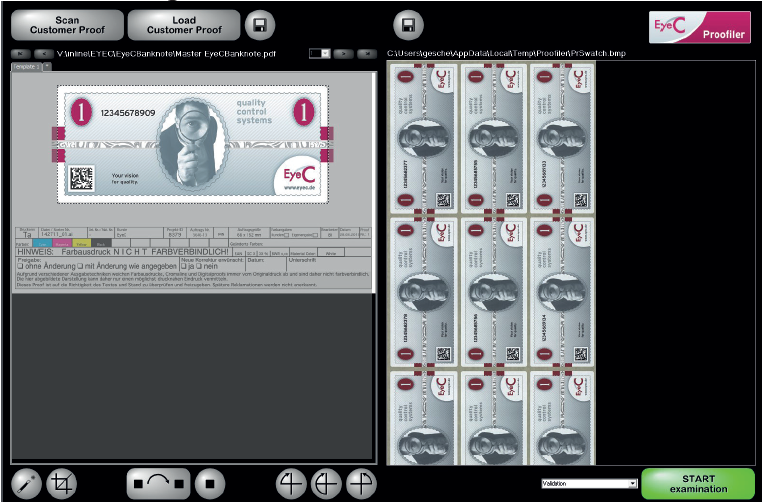Click the serial number 12345678909 on the master banknote
This screenshot has height=502, width=762.
coord(128,113)
